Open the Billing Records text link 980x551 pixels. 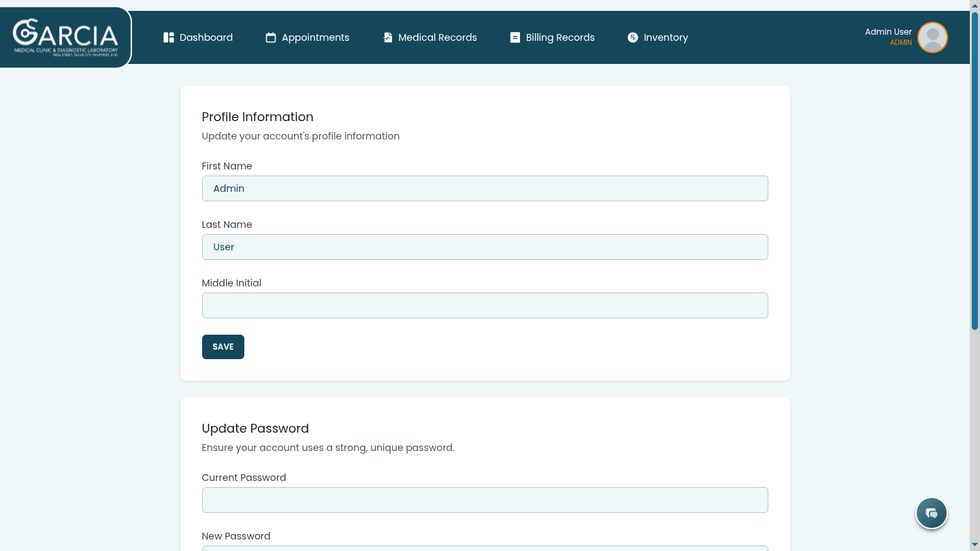(560, 37)
